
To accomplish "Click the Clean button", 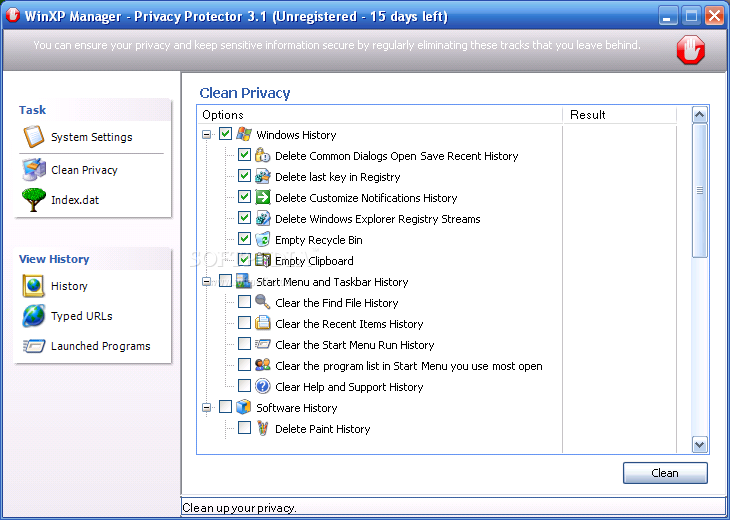I will click(x=665, y=473).
